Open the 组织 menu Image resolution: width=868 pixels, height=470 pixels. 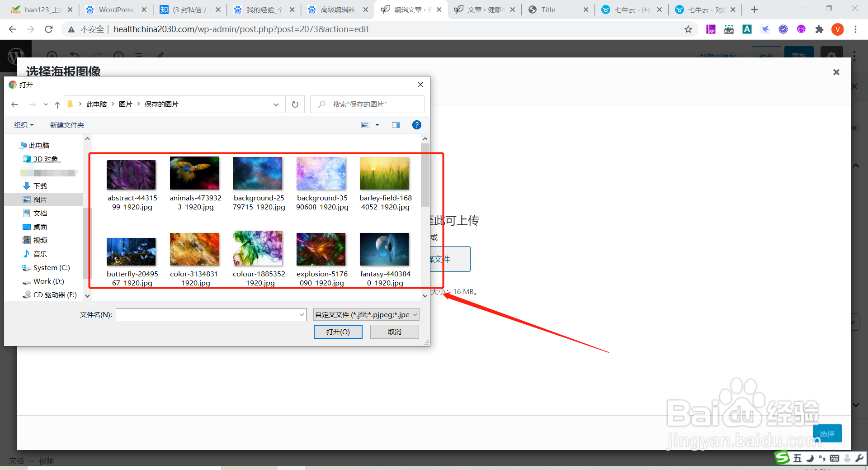coord(24,125)
